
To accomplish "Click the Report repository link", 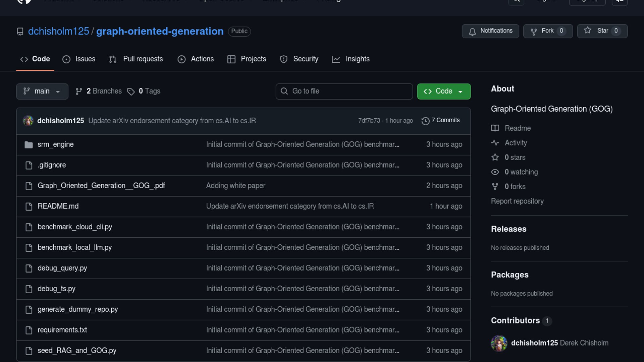I will click(517, 201).
